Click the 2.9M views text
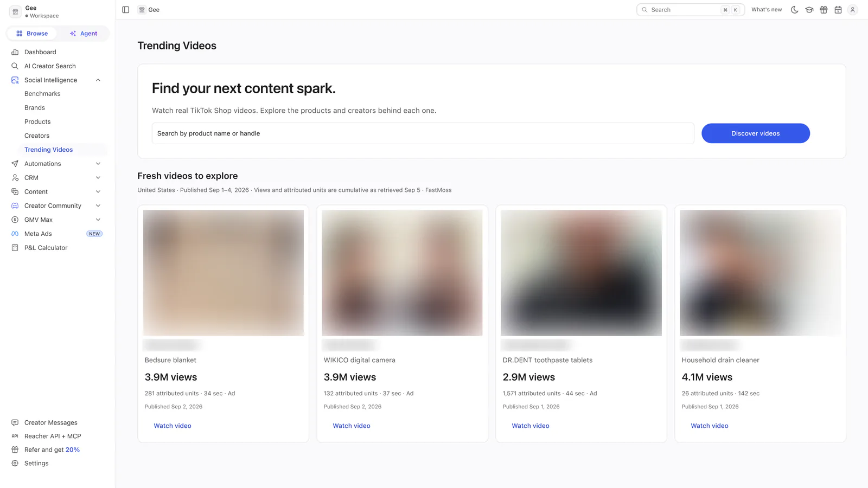This screenshot has width=868, height=488. (x=529, y=377)
